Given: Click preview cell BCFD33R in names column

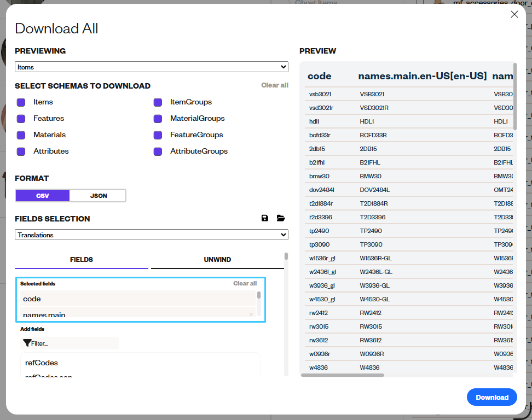Looking at the screenshot, I should pyautogui.click(x=373, y=135).
